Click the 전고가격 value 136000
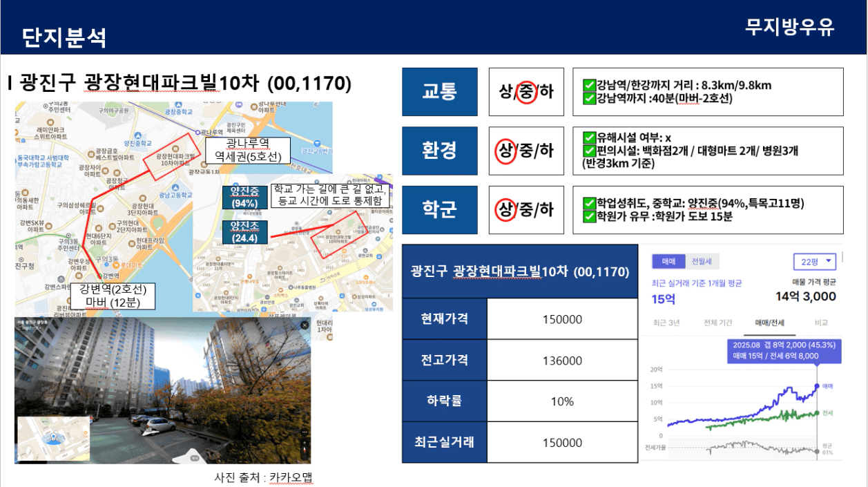 tap(563, 361)
